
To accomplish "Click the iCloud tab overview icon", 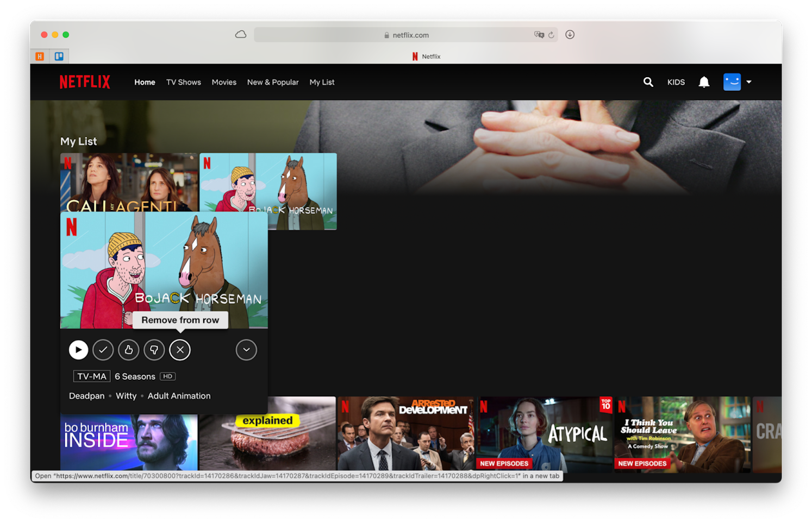I will 241,34.
